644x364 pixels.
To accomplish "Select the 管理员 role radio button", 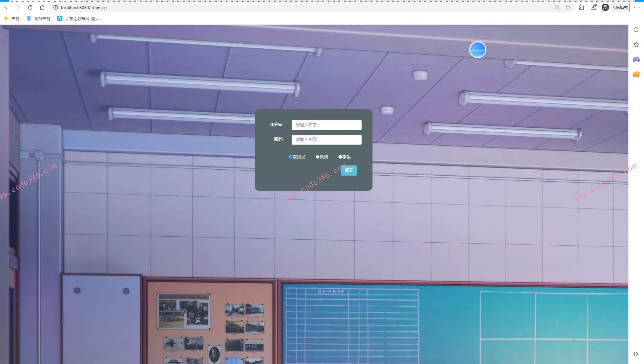I will pyautogui.click(x=291, y=157).
